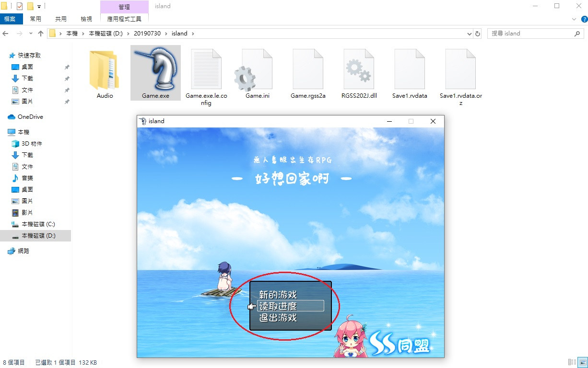
Task: Click the OneDrive cloud icon in sidebar
Action: point(12,117)
